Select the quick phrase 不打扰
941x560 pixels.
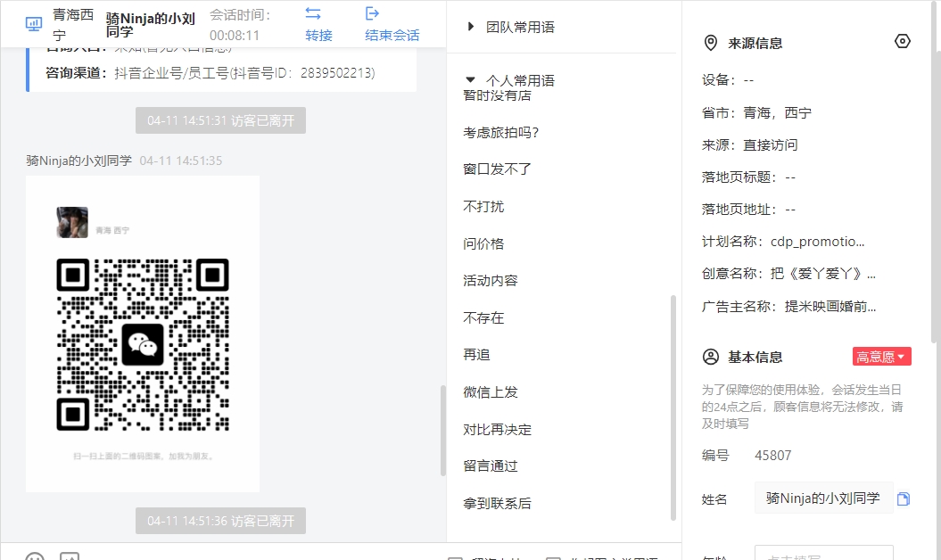click(483, 207)
